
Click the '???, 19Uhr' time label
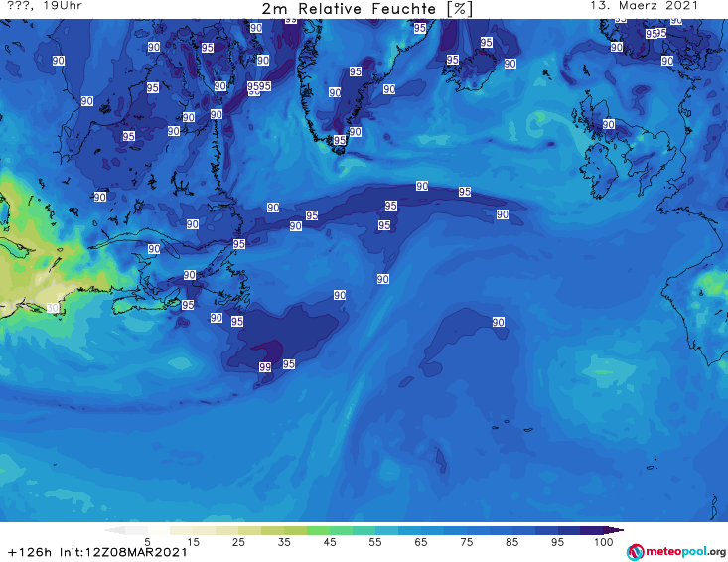(x=45, y=6)
